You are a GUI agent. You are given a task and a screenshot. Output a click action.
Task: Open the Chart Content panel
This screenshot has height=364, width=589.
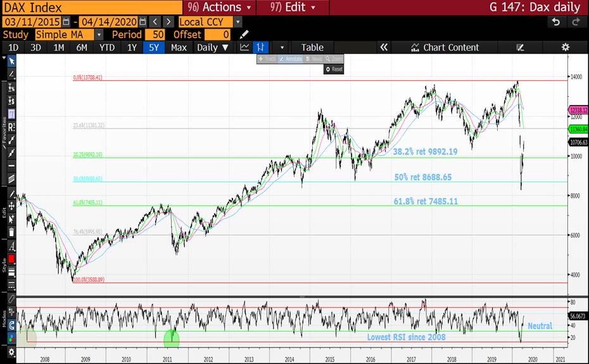point(445,47)
